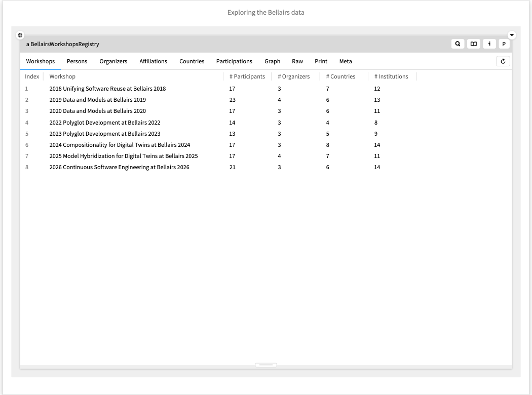Select the 2018 Unifying Software Reuse row

[107, 89]
